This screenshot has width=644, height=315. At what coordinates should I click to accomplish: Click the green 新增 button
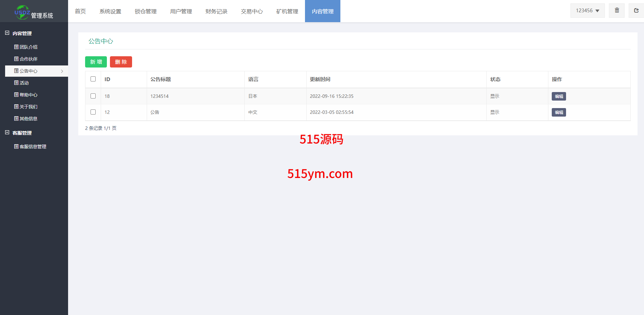96,62
